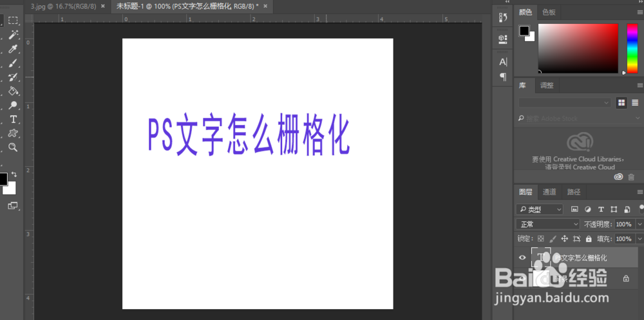This screenshot has width=644, height=320.
Task: Select the Brush tool
Action: [x=13, y=63]
